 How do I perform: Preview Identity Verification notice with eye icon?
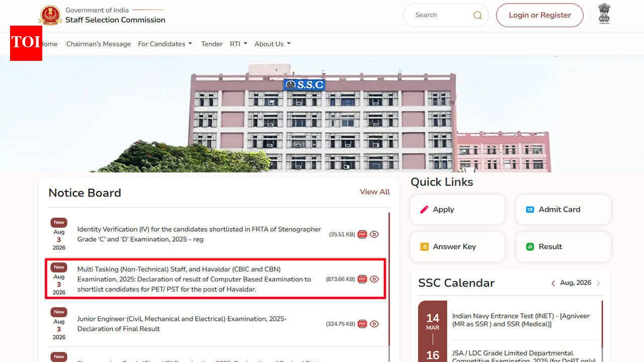(x=374, y=234)
